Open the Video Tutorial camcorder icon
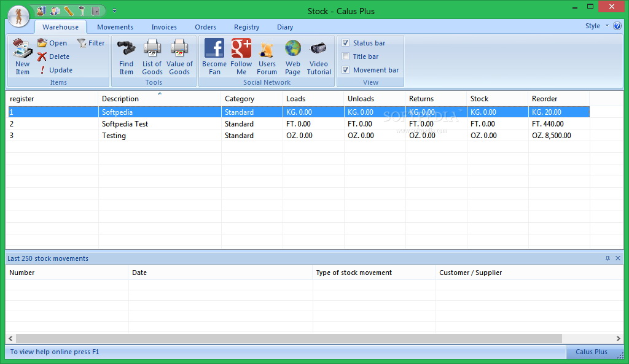This screenshot has width=629, height=364. click(x=318, y=49)
